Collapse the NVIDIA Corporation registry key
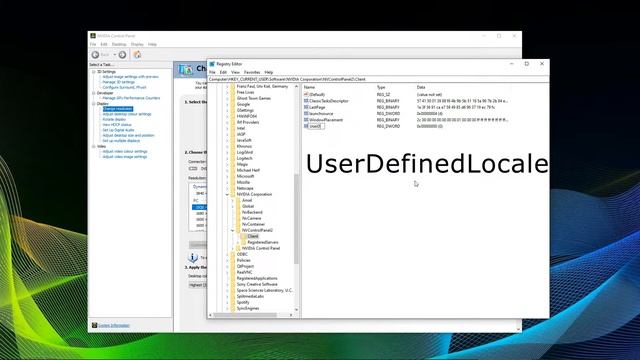This screenshot has width=640, height=360. [x=227, y=194]
